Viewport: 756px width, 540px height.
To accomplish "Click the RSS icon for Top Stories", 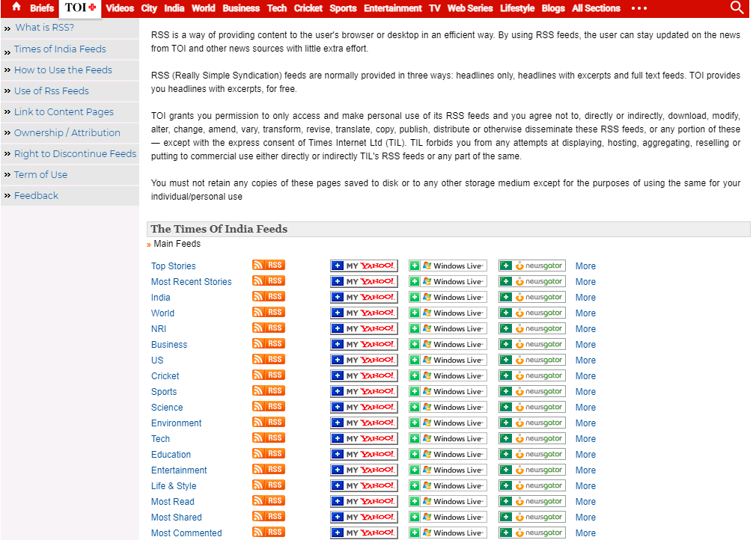I will [269, 266].
